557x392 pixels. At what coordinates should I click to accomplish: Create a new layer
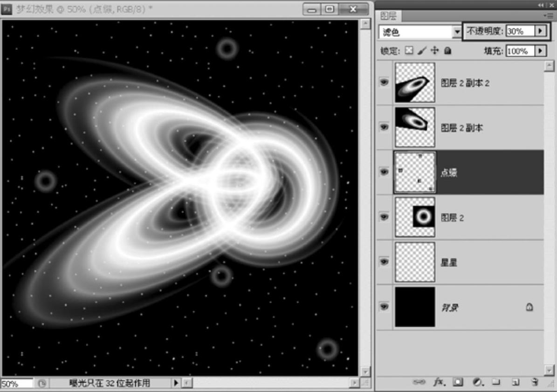pyautogui.click(x=516, y=382)
